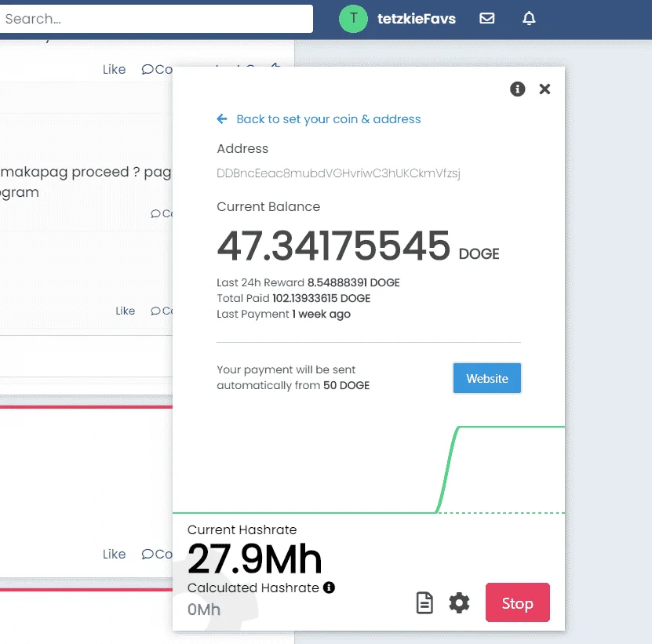This screenshot has width=652, height=644.
Task: Open the messages envelope icon
Action: 487,18
